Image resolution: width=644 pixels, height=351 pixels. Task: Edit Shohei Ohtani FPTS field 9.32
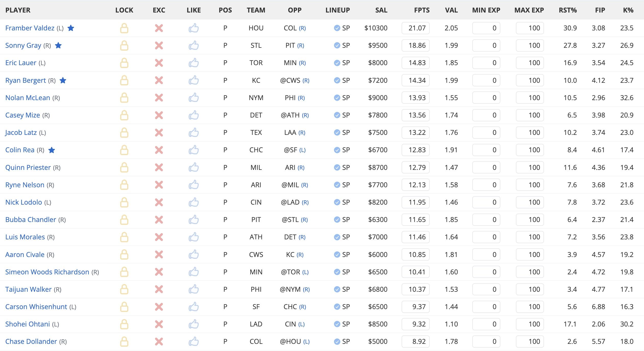pos(416,324)
